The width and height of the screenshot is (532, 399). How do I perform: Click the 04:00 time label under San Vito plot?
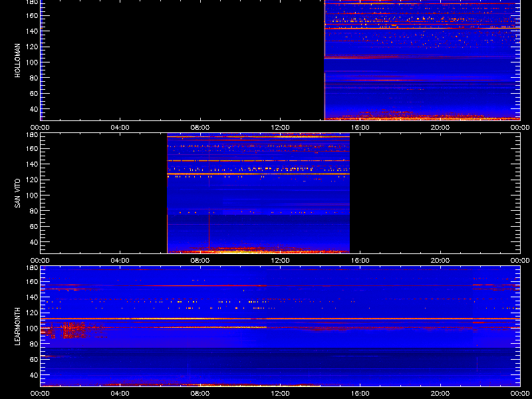pos(120,261)
